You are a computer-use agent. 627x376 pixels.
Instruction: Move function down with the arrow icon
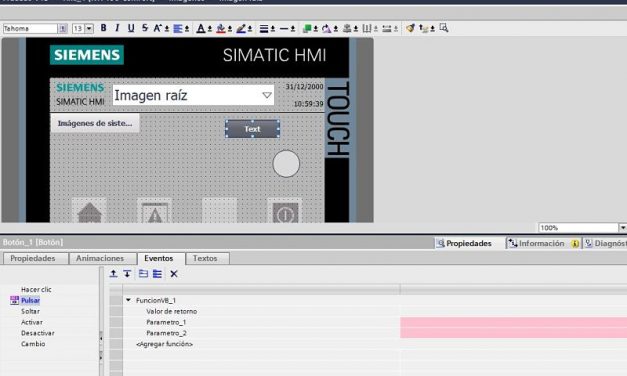[x=127, y=274]
